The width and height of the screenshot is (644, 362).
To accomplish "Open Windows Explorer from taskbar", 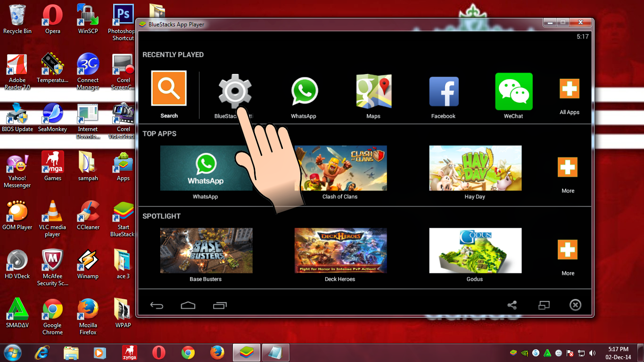I will click(71, 353).
